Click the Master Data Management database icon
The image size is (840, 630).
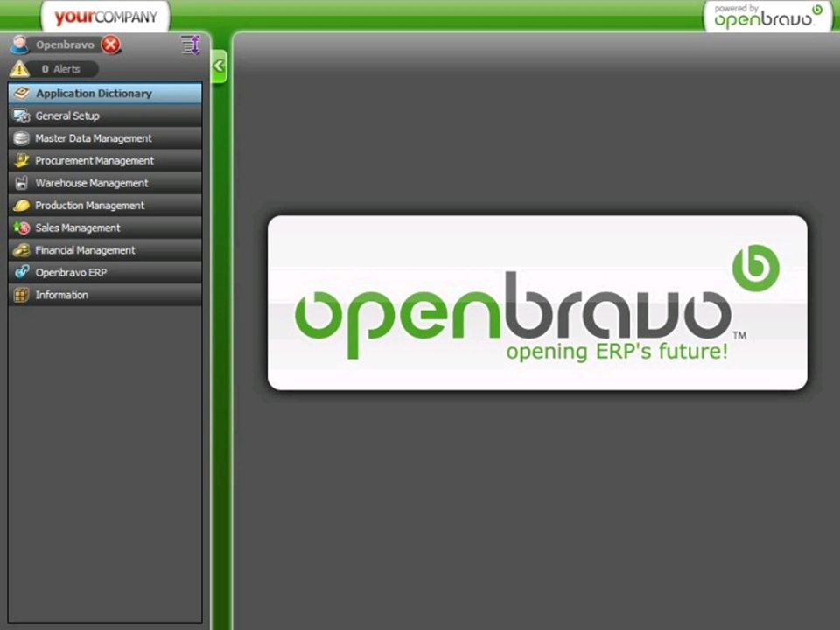click(x=21, y=138)
